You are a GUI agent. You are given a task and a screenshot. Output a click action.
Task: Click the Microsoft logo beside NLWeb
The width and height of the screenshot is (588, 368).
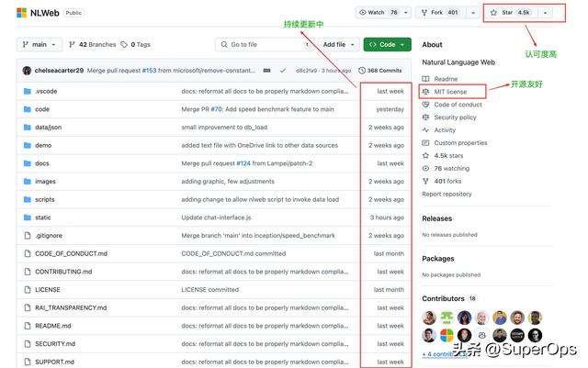[21, 13]
